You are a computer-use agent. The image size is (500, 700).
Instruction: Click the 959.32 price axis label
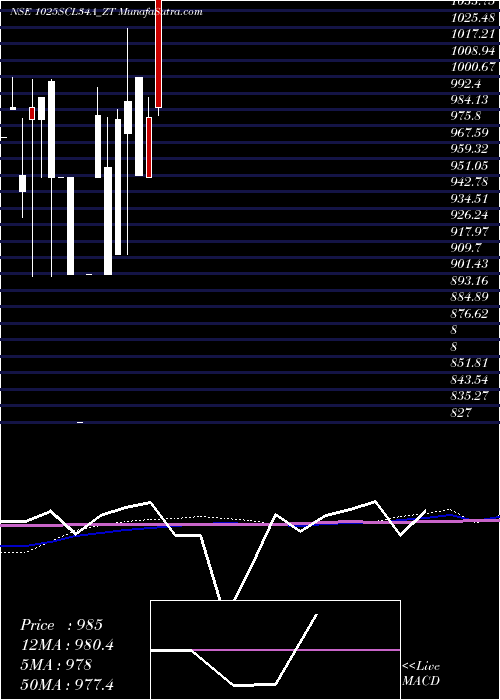pos(469,149)
